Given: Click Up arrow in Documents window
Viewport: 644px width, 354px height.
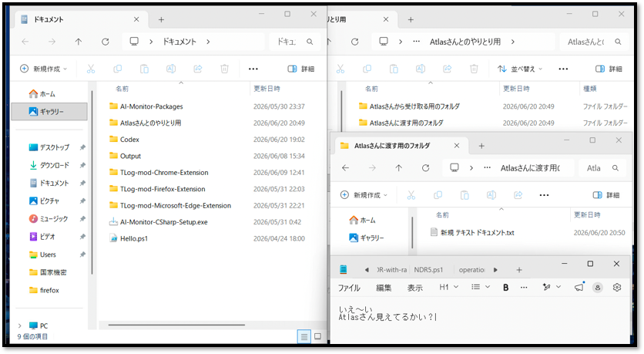Looking at the screenshot, I should pos(79,42).
